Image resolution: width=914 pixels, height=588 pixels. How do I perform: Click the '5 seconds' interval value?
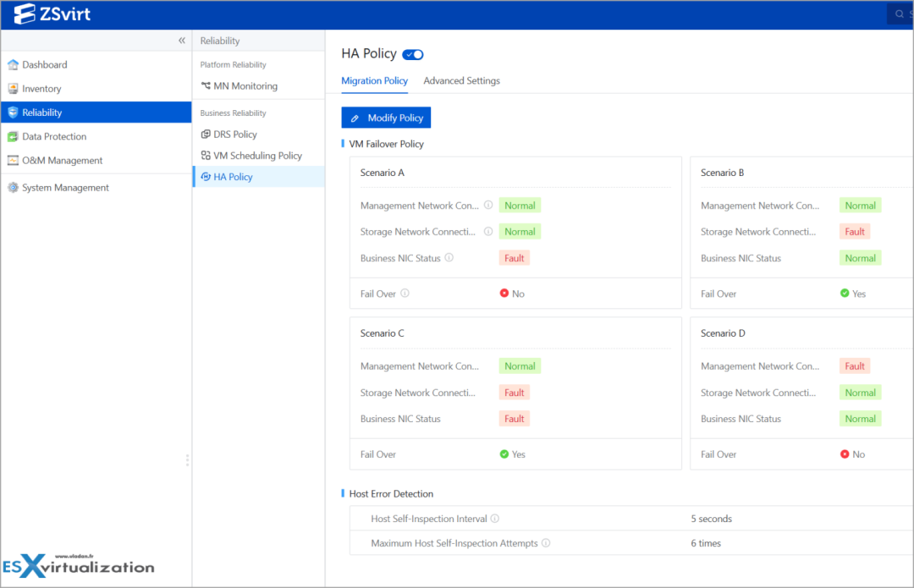pos(711,519)
